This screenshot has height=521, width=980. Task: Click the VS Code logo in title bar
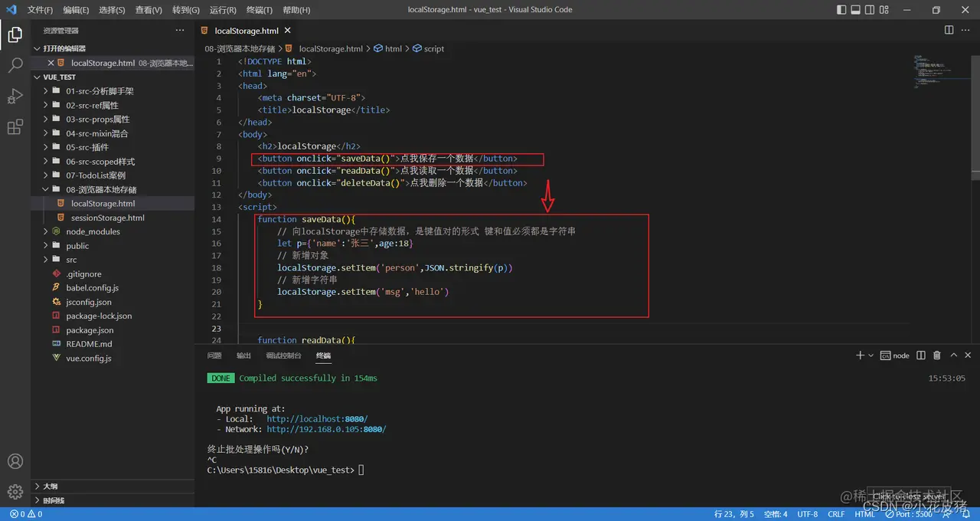coord(11,10)
